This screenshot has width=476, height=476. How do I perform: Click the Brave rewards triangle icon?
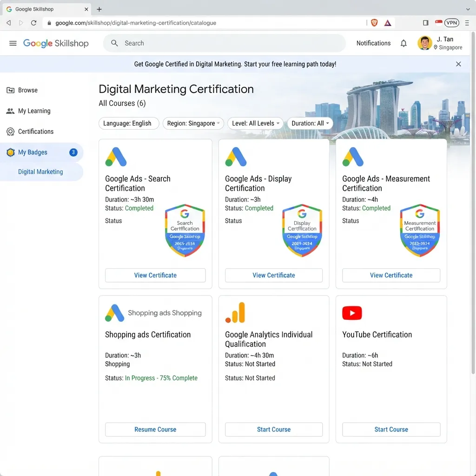pos(388,23)
